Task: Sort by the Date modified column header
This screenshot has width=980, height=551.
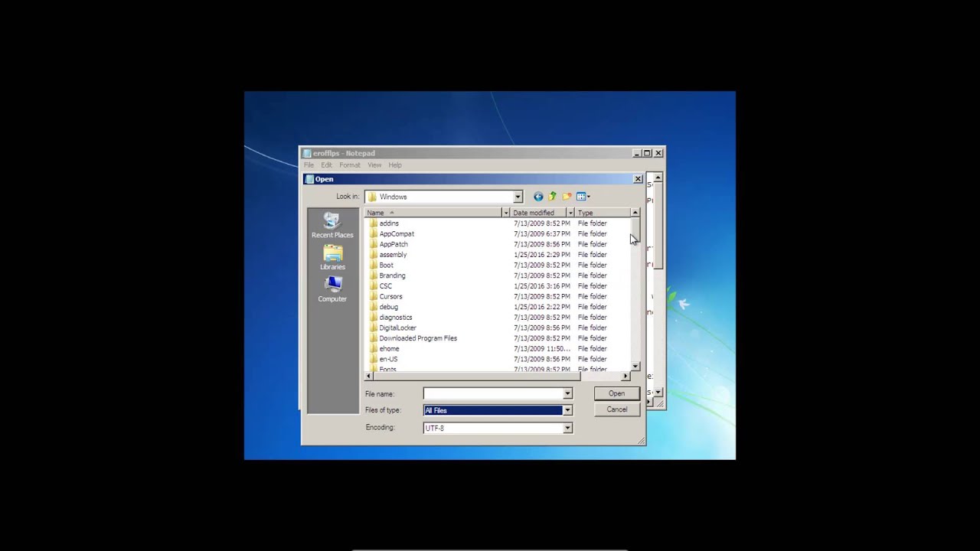Action: [x=539, y=213]
